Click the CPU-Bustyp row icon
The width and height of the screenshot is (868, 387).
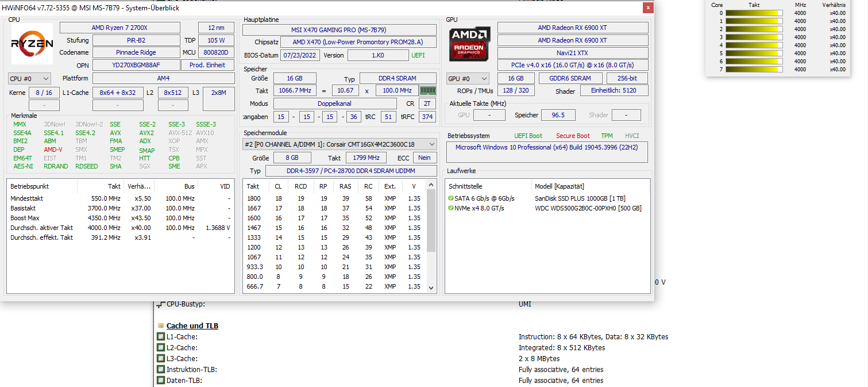click(160, 304)
